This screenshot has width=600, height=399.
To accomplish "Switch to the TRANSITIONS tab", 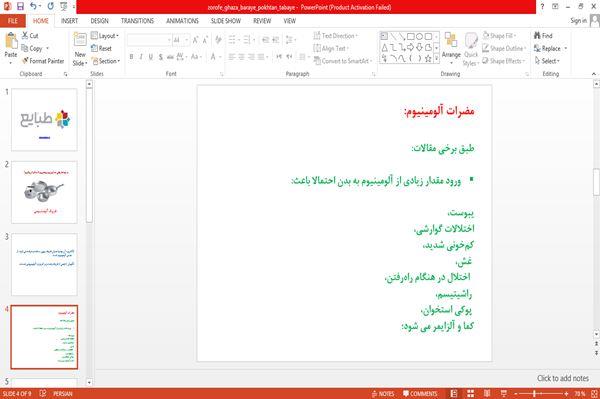I will click(x=137, y=21).
